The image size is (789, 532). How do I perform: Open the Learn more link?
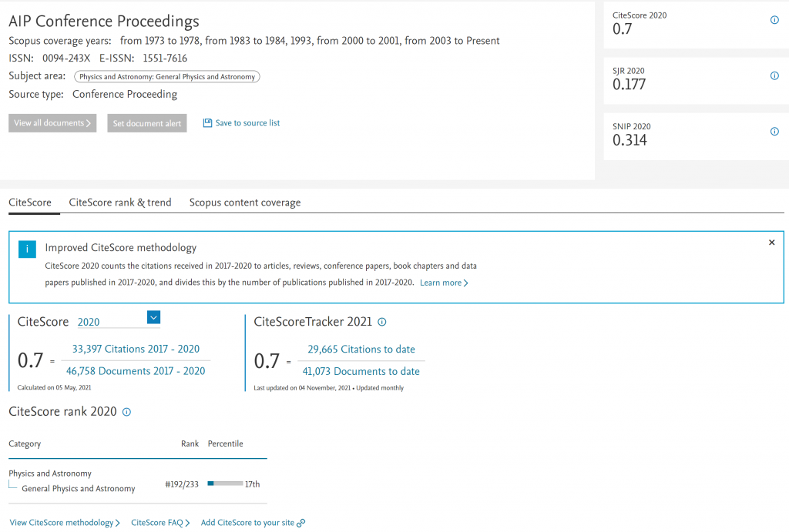[x=444, y=283]
